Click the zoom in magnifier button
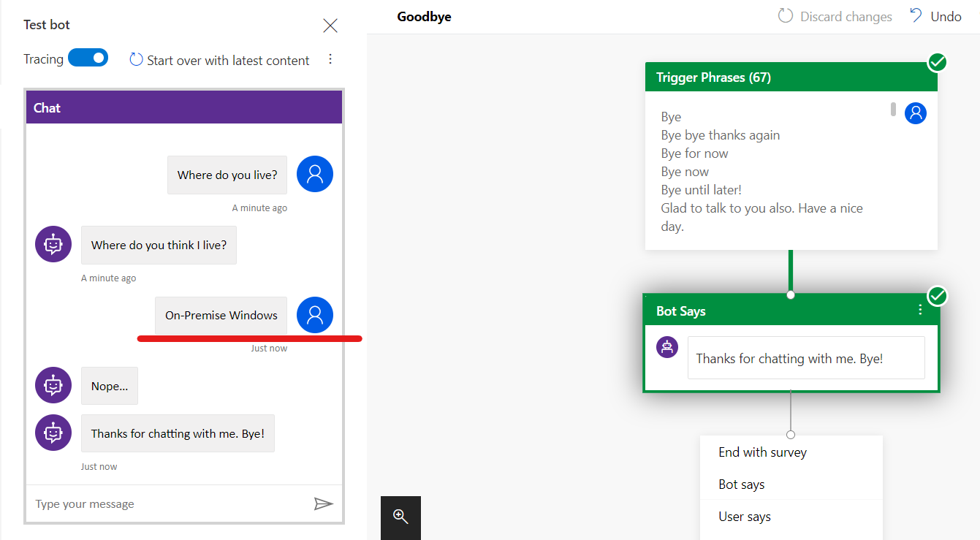The width and height of the screenshot is (980, 540). (400, 517)
